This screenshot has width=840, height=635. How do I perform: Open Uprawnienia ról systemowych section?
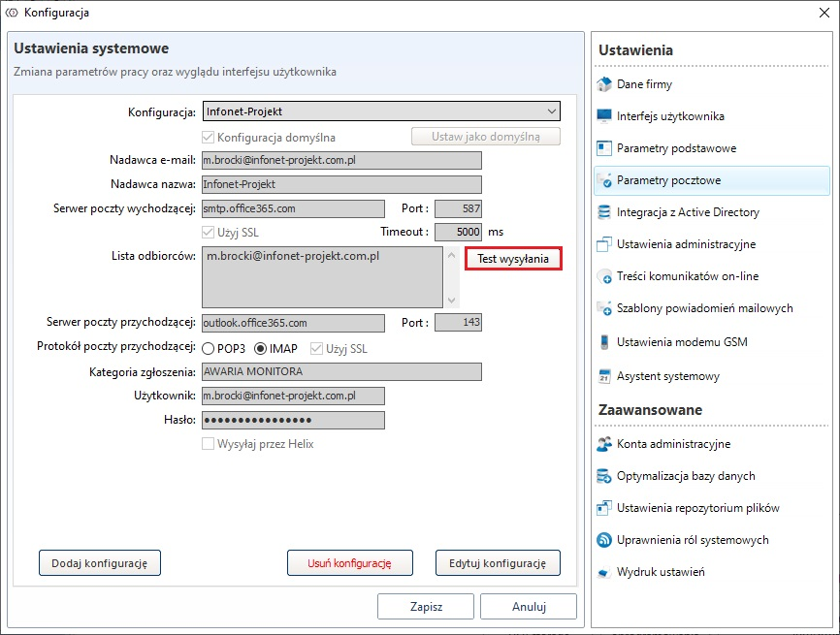pyautogui.click(x=692, y=540)
